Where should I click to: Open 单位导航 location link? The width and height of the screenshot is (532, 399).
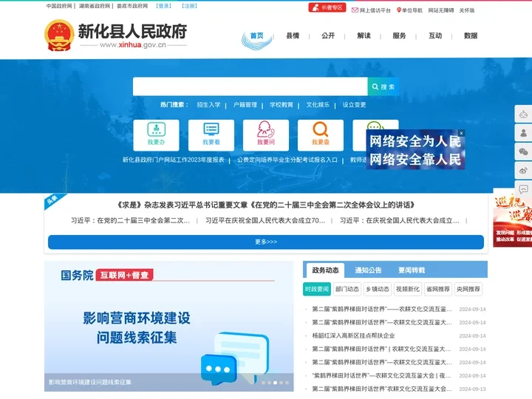click(x=409, y=10)
